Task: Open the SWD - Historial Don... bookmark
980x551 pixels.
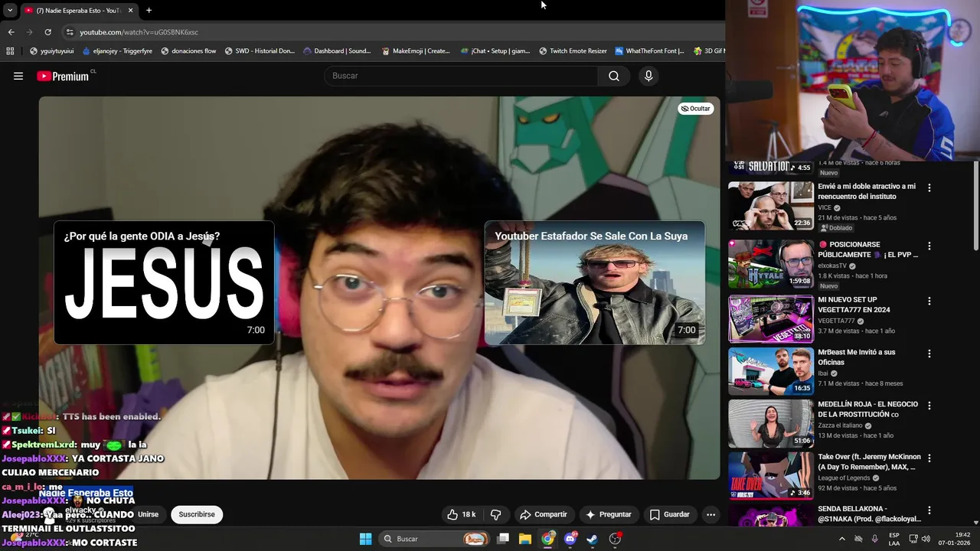Action: click(260, 51)
